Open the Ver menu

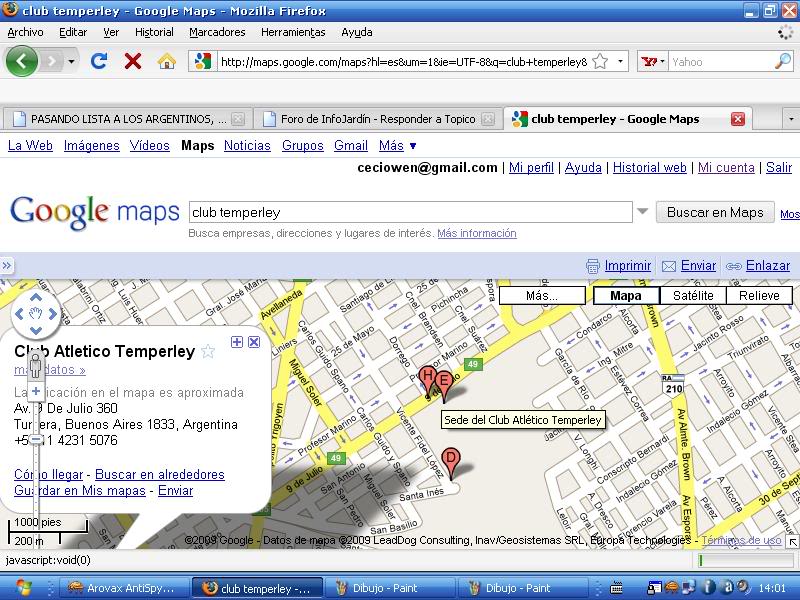click(x=111, y=32)
